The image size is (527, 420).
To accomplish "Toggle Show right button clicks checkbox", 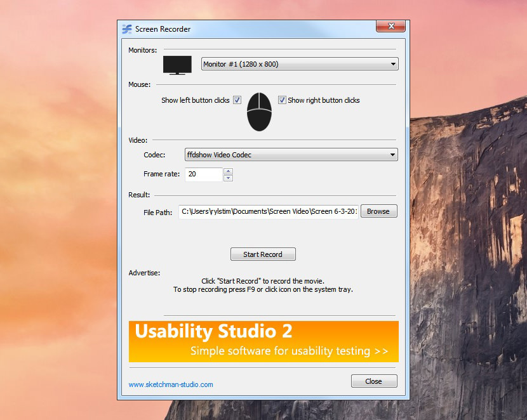I will pyautogui.click(x=282, y=100).
